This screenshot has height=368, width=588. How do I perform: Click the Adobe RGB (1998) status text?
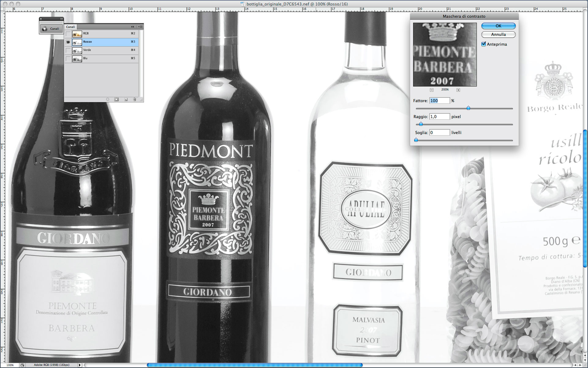(51, 365)
